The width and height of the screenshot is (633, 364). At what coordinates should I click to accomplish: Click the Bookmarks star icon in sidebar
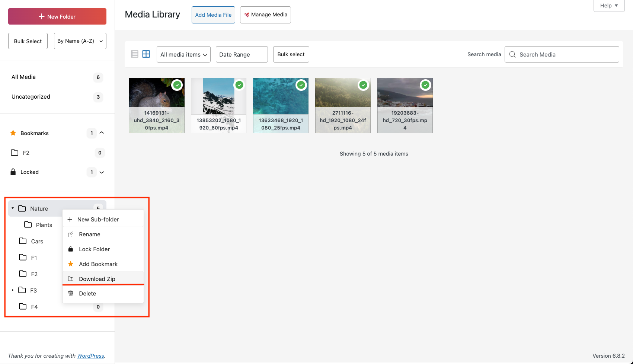13,133
